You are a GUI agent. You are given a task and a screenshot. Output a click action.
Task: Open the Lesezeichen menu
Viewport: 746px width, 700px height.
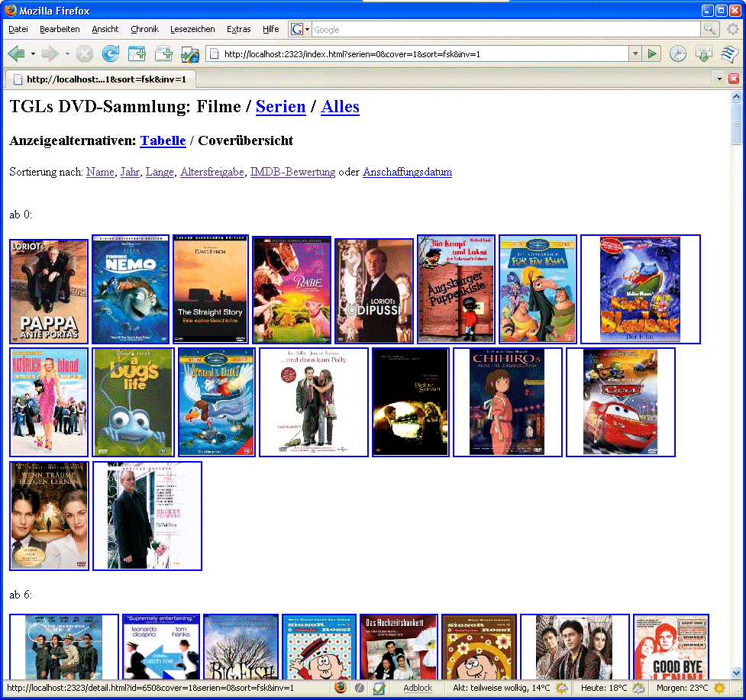(x=192, y=29)
